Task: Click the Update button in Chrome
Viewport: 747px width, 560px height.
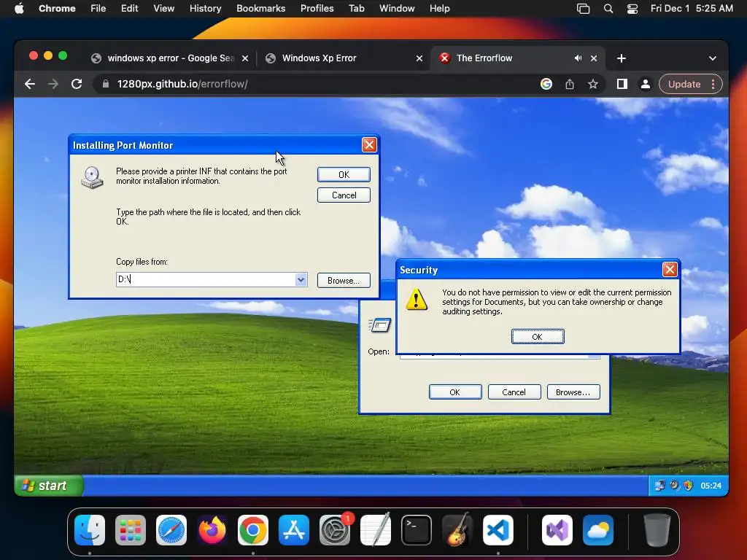Action: [684, 85]
